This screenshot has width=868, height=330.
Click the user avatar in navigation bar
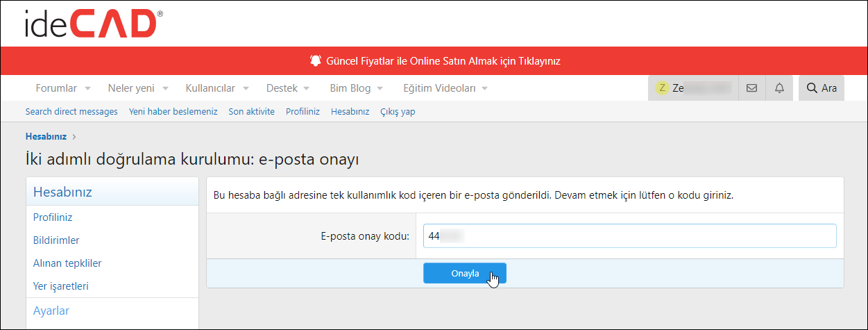coord(663,88)
